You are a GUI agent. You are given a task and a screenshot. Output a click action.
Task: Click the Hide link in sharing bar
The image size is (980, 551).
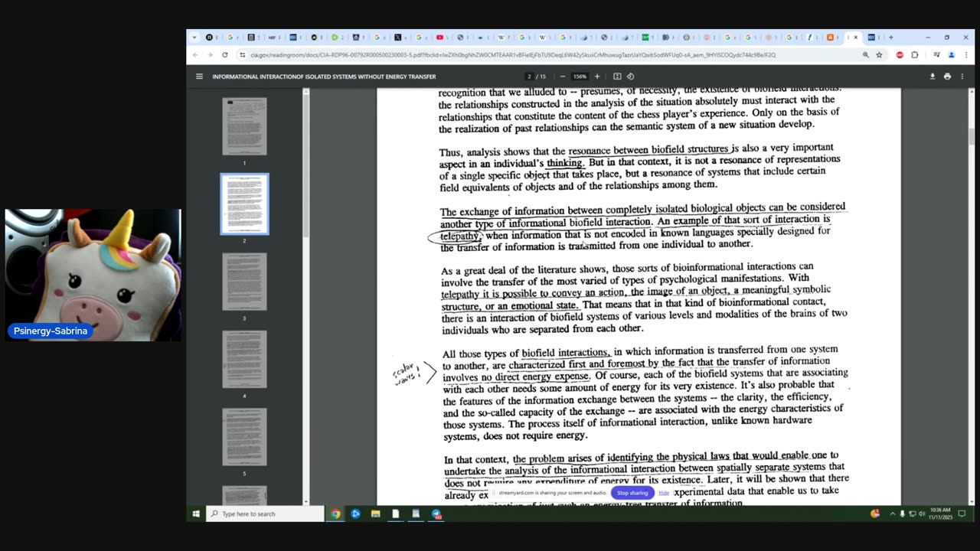664,493
